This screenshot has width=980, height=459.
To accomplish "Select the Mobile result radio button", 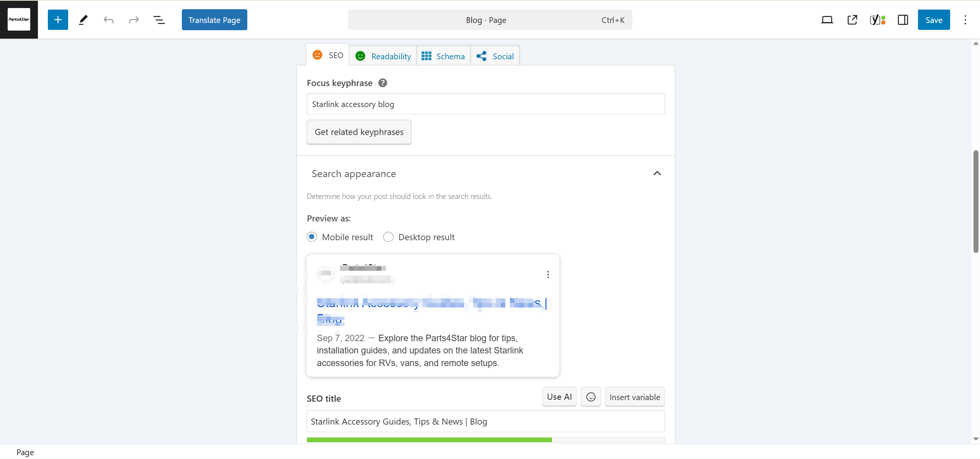I will 312,237.
